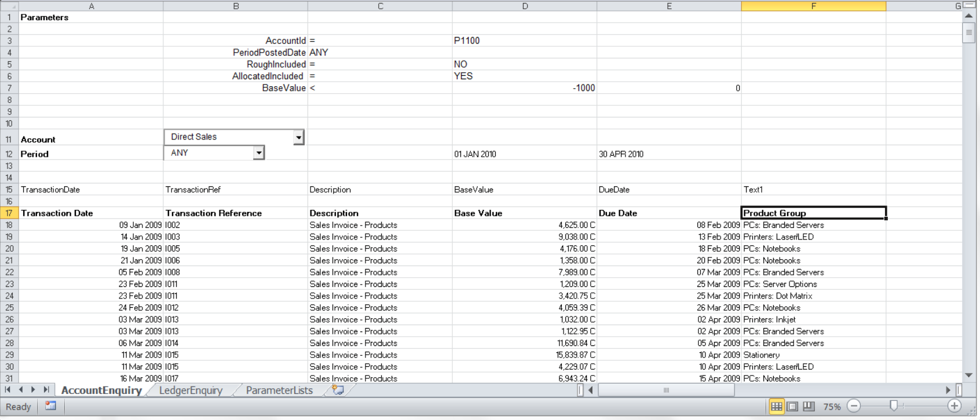Click the next sheet navigation arrow

tap(34, 390)
